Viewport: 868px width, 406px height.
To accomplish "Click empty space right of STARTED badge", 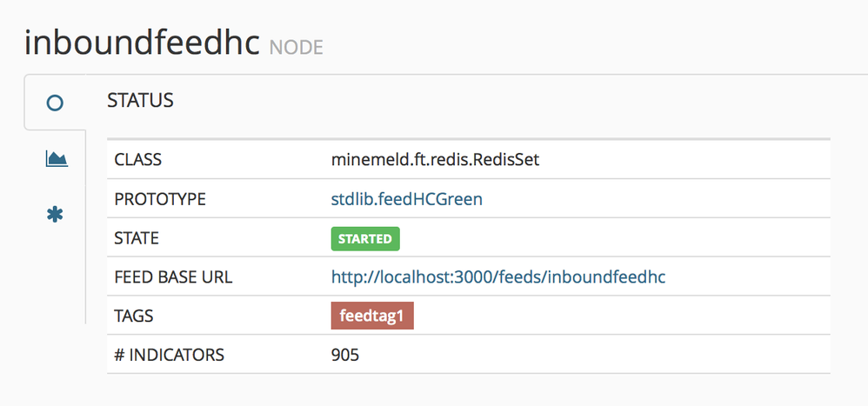I will (609, 238).
